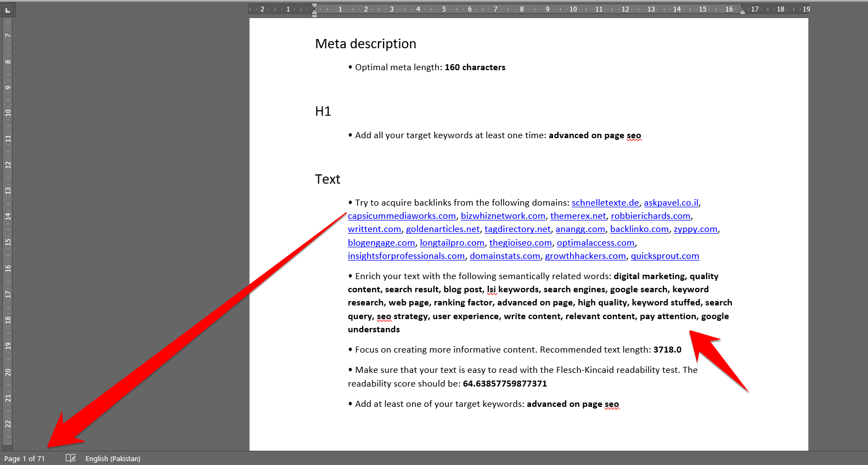Click the tab stop selector icon
The height and width of the screenshot is (465, 868).
point(8,9)
